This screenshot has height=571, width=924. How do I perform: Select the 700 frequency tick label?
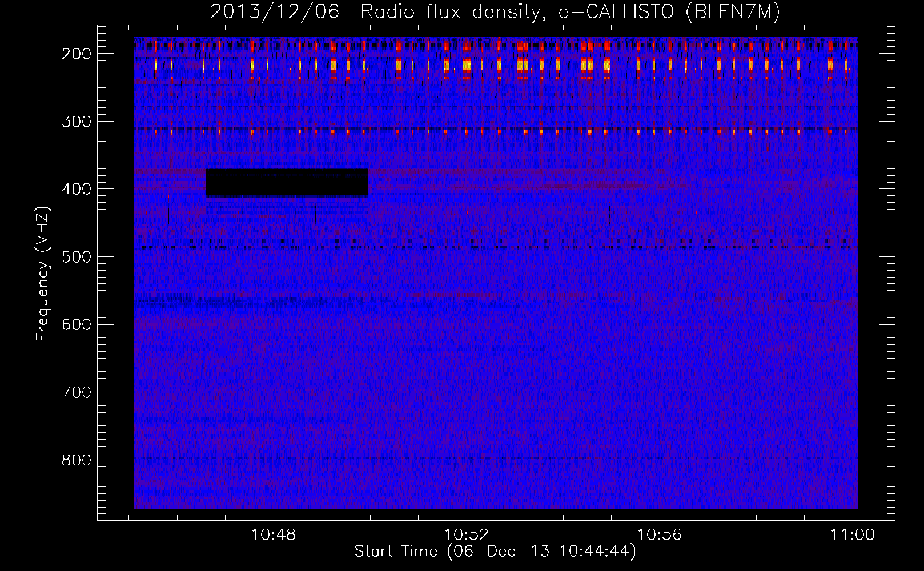[x=77, y=392]
